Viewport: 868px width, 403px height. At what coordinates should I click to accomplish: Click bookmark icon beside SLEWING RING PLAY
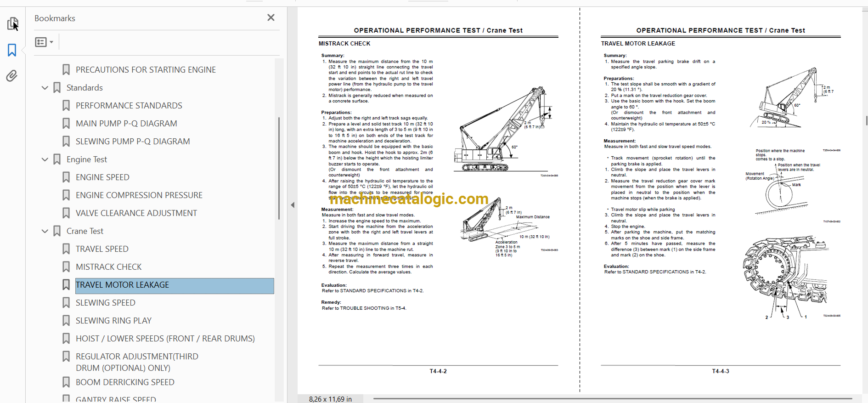coord(66,321)
